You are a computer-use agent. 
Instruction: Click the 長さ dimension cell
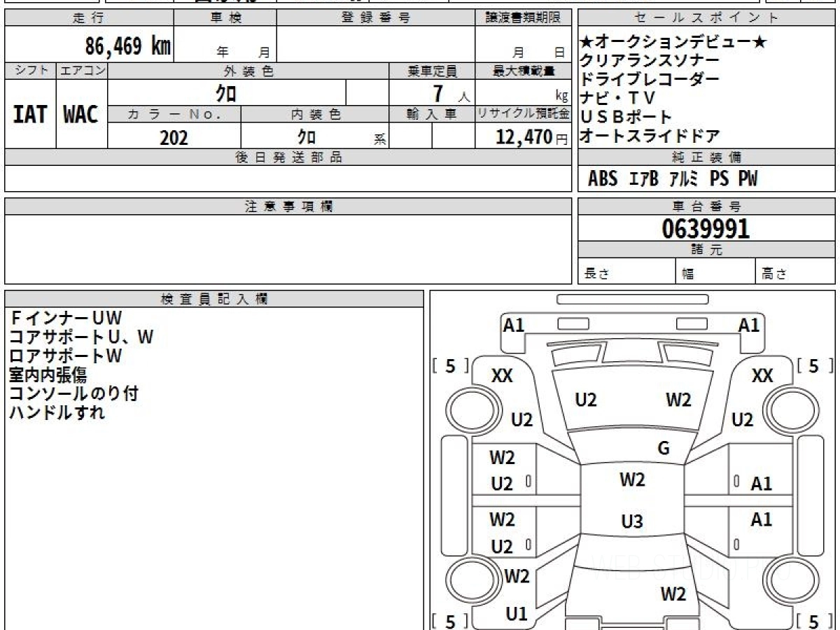pos(627,272)
